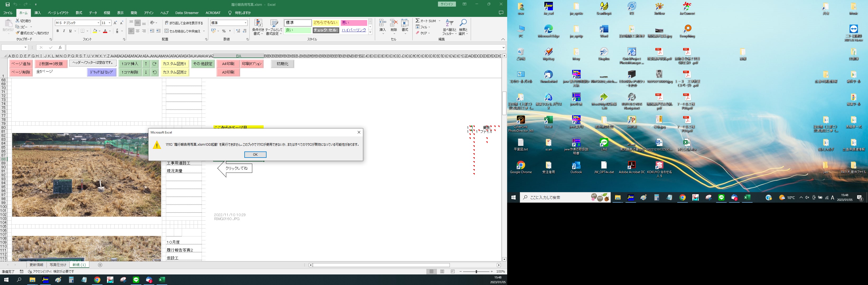Toggle wrap text 折り返して全体を表示する
Image resolution: width=868 pixels, height=285 pixels.
[184, 23]
